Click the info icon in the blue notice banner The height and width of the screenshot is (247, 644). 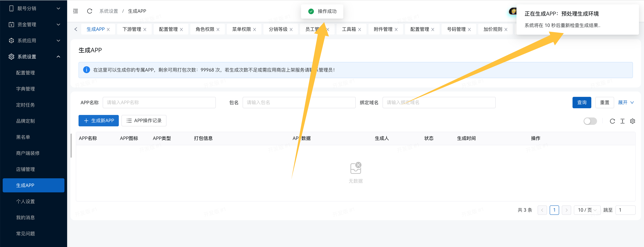pyautogui.click(x=87, y=70)
